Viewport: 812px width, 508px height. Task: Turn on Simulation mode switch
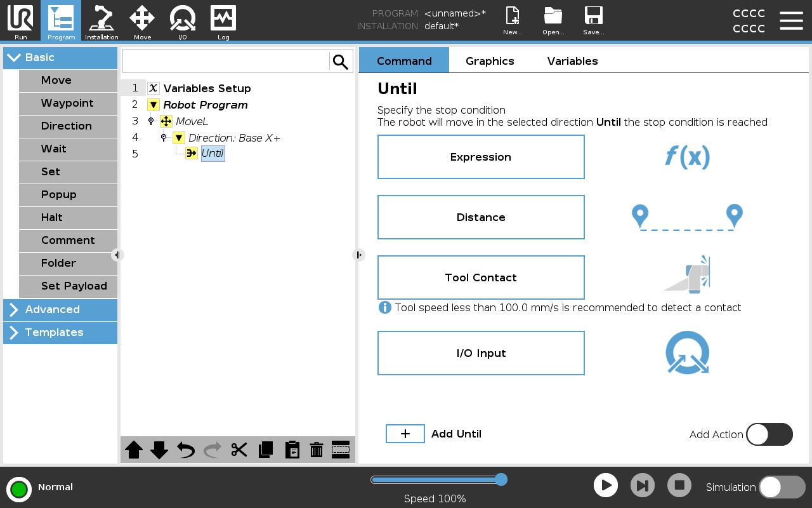pos(782,487)
